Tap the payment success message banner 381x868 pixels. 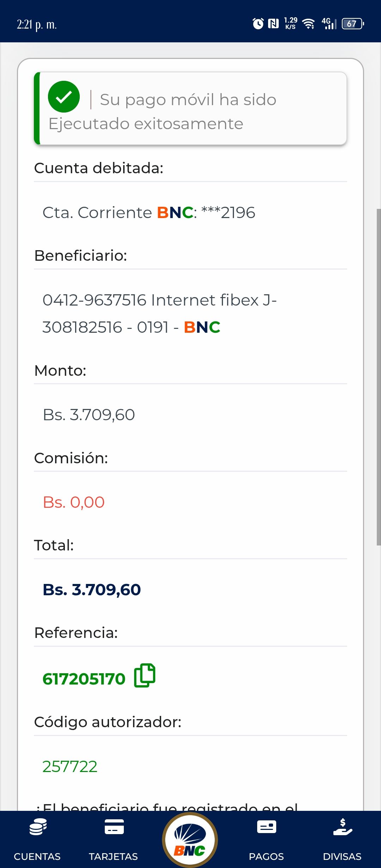coord(190,109)
